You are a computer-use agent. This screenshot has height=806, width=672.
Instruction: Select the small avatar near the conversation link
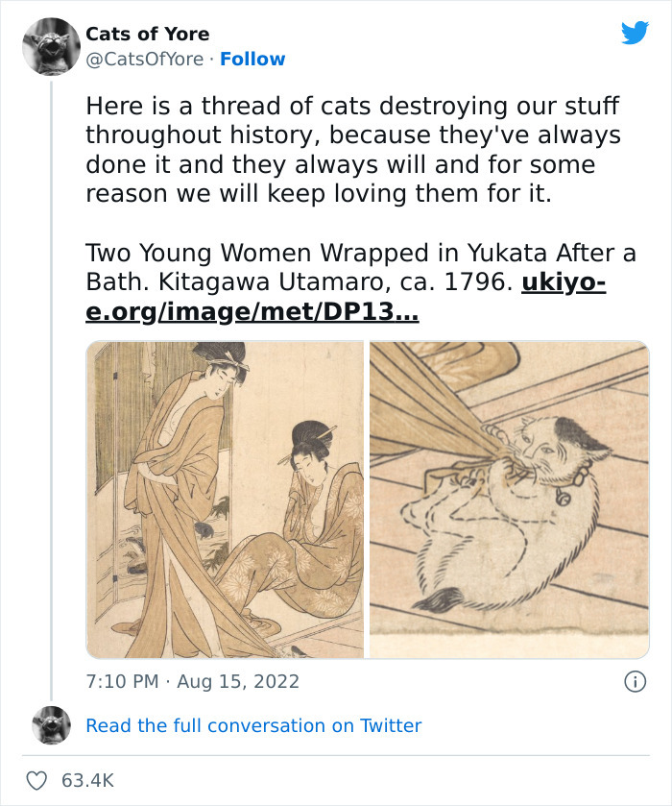tap(50, 725)
